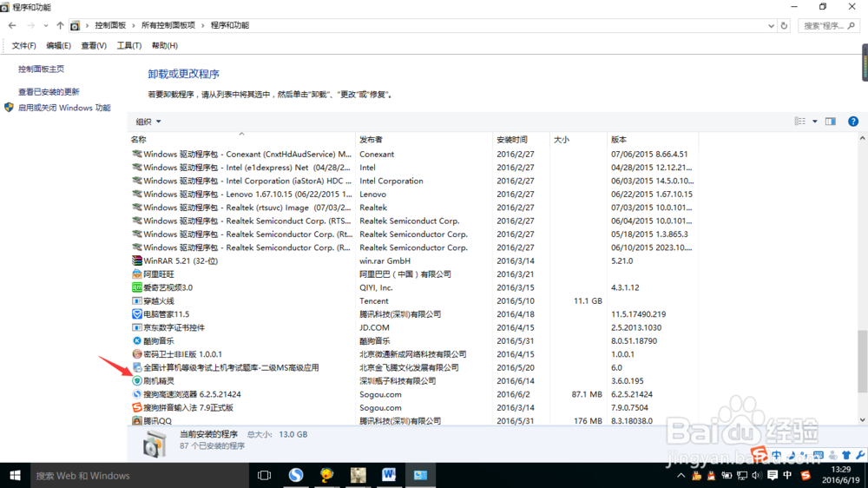Open Word from the taskbar
Screen dimensions: 868x488
[389, 475]
